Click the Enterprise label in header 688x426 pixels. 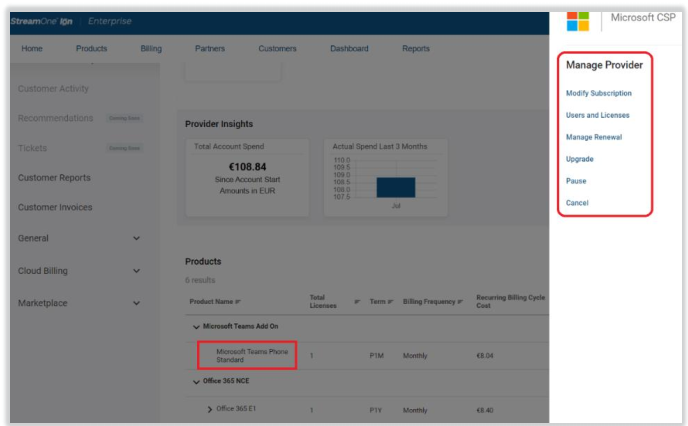110,21
